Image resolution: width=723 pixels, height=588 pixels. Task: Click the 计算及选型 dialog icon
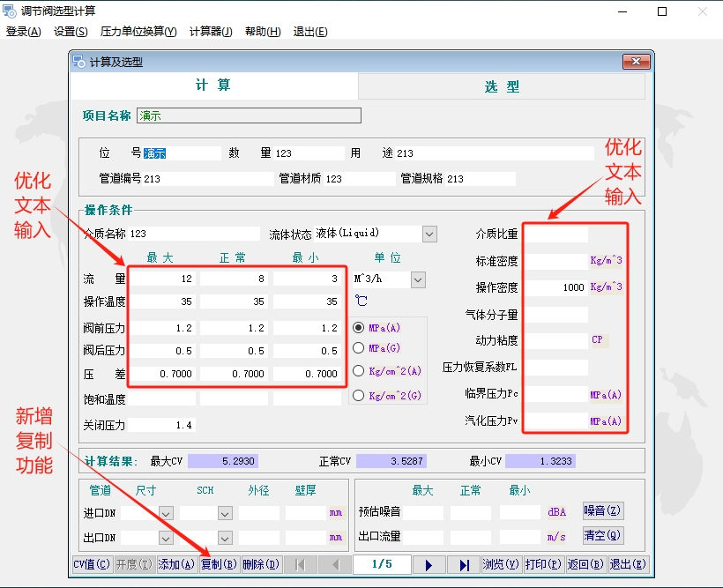click(78, 62)
